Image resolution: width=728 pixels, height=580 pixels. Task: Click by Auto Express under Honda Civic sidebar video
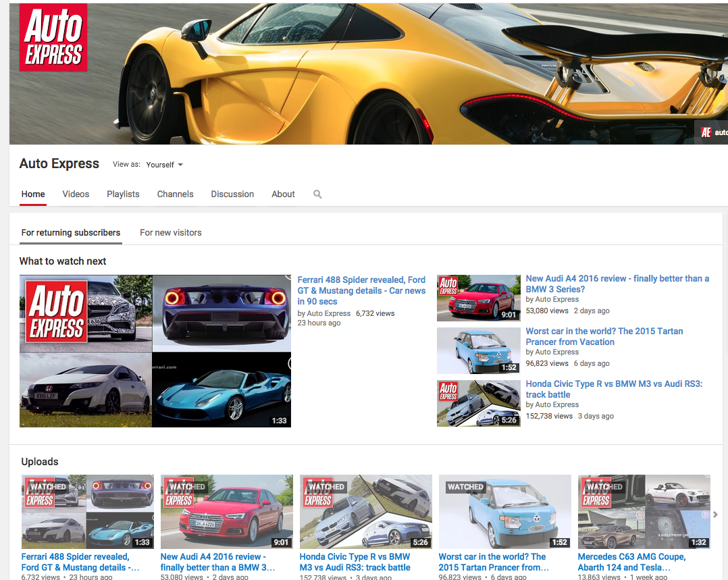[552, 405]
